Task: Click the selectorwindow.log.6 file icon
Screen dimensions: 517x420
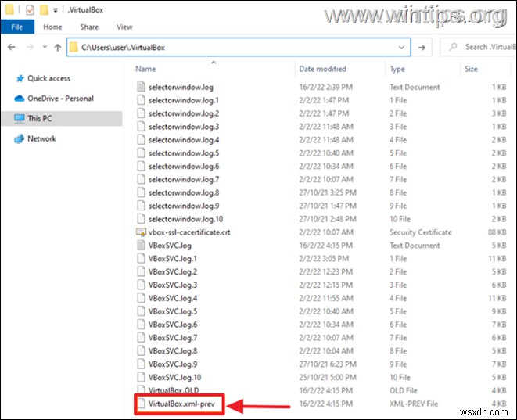Action: tap(141, 166)
